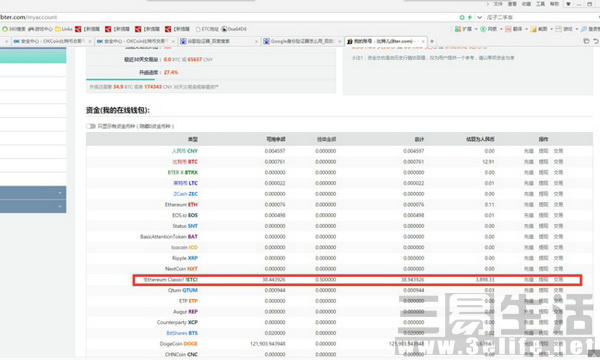Open the 游戏中心 bookmark
Screen dimensions: 600x360
(41, 29)
